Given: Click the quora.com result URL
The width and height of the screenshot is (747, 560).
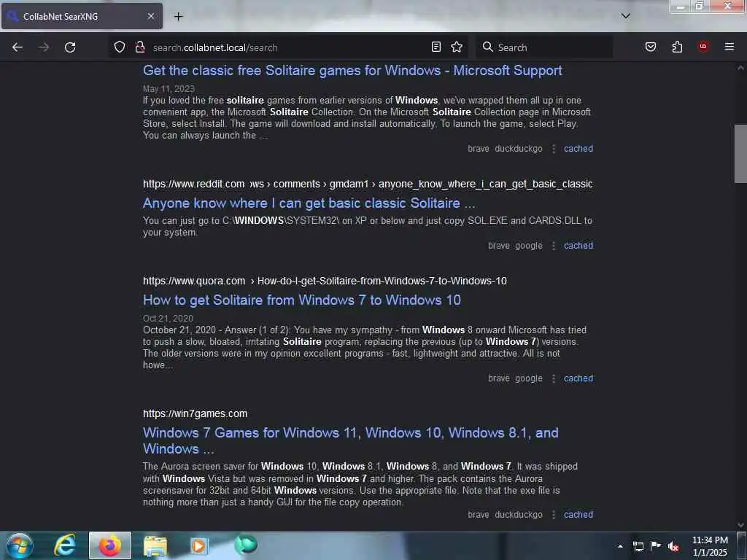Looking at the screenshot, I should pos(325,281).
